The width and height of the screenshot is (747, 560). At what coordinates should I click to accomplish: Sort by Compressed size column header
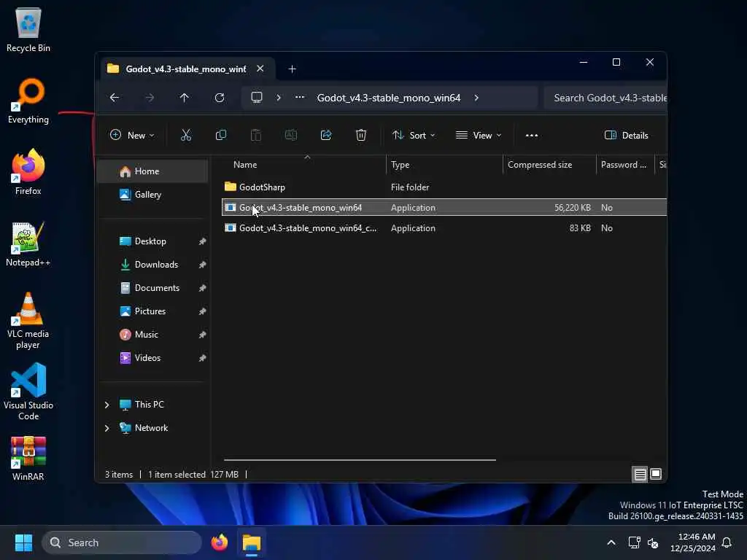549,165
